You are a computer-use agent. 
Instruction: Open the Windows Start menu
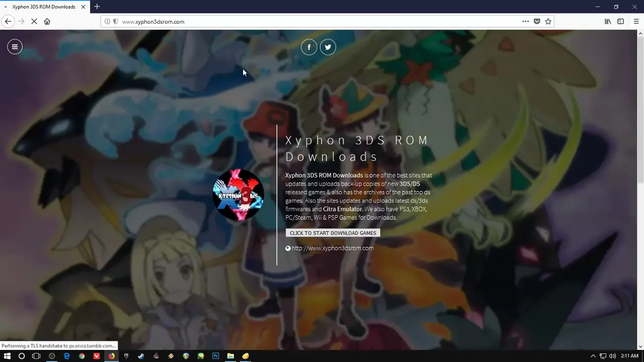7,356
